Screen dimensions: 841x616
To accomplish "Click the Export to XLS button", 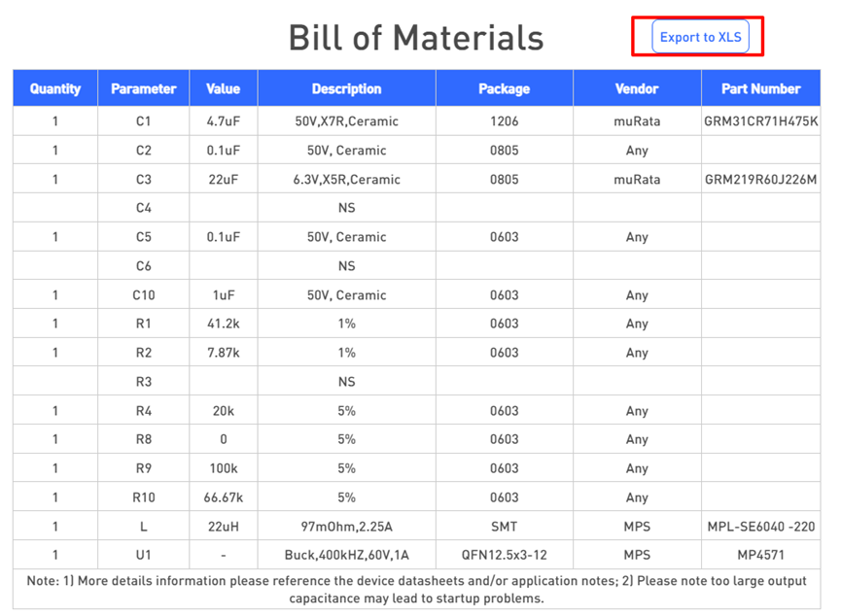I will 700,37.
